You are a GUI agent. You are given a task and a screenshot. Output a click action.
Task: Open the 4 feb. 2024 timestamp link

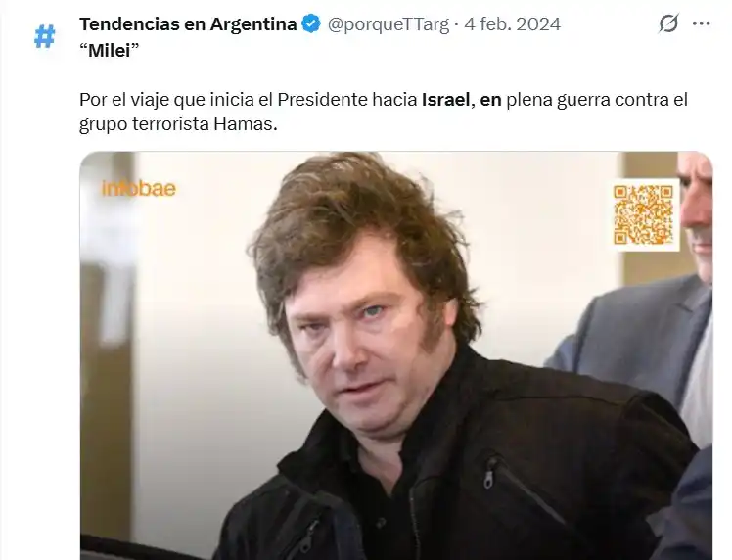point(512,23)
